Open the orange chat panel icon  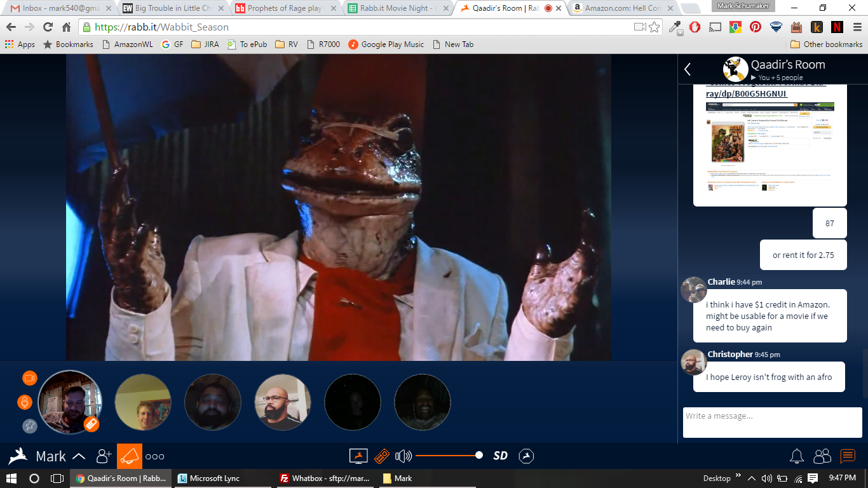pyautogui.click(x=848, y=456)
